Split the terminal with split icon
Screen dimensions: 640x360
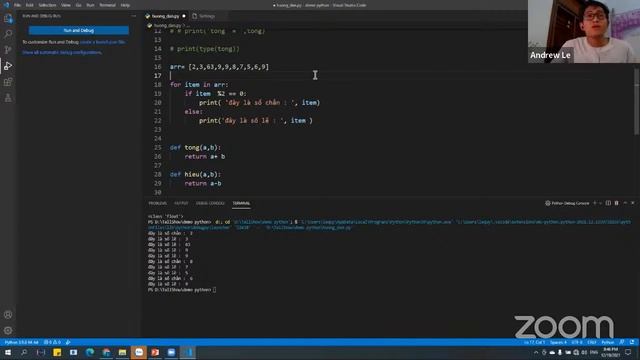click(608, 203)
